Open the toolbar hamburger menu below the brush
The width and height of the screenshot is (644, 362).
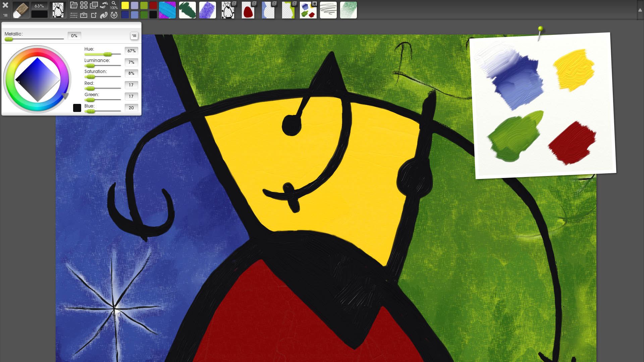(x=5, y=15)
